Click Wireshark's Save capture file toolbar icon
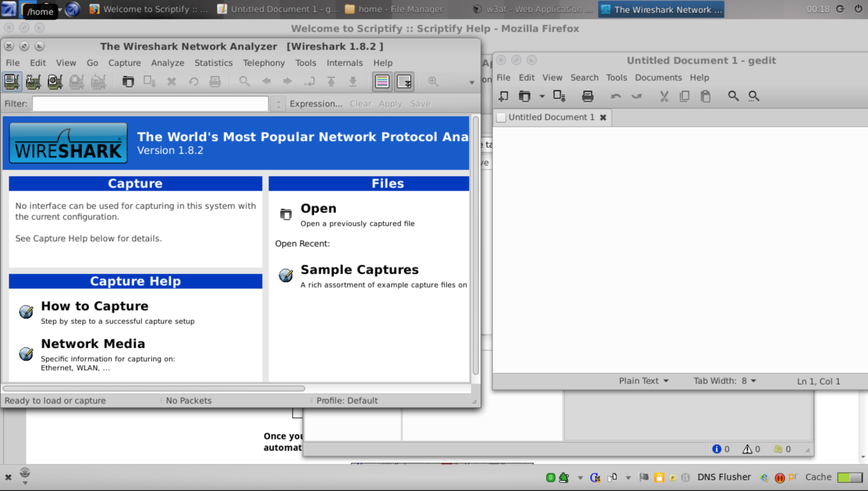868x491 pixels. point(150,82)
